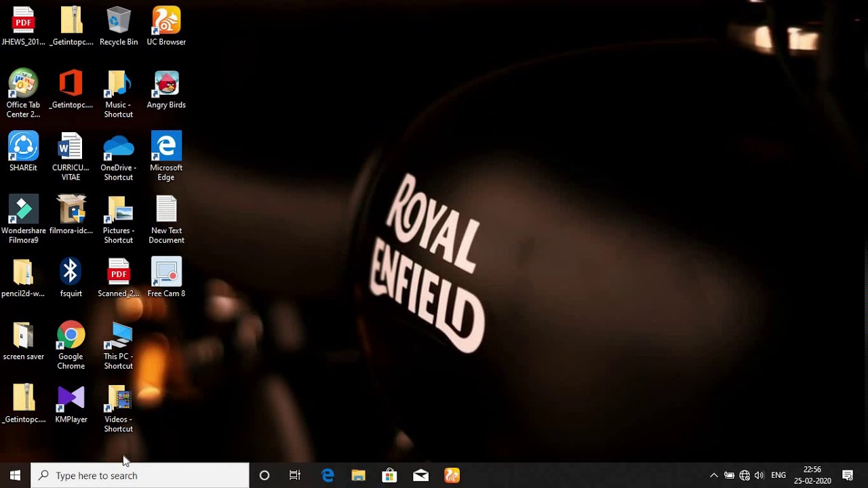Select the Music - Shortcut folder
This screenshot has width=868, height=488.
[x=119, y=94]
